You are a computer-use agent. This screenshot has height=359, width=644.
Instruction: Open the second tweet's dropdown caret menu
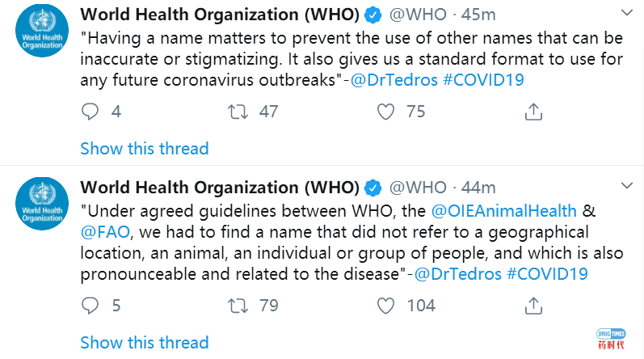coord(627,186)
